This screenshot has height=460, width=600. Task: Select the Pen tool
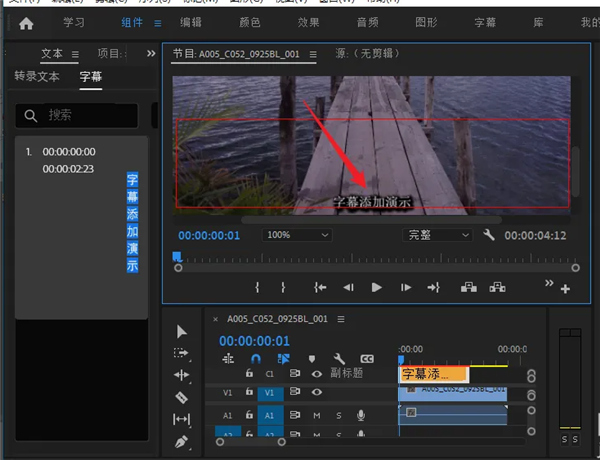[x=181, y=440]
